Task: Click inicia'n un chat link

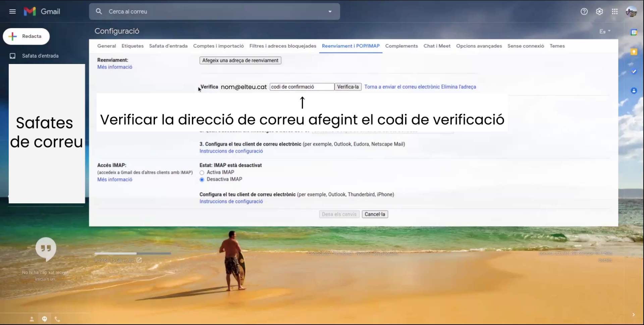Action: click(45, 279)
